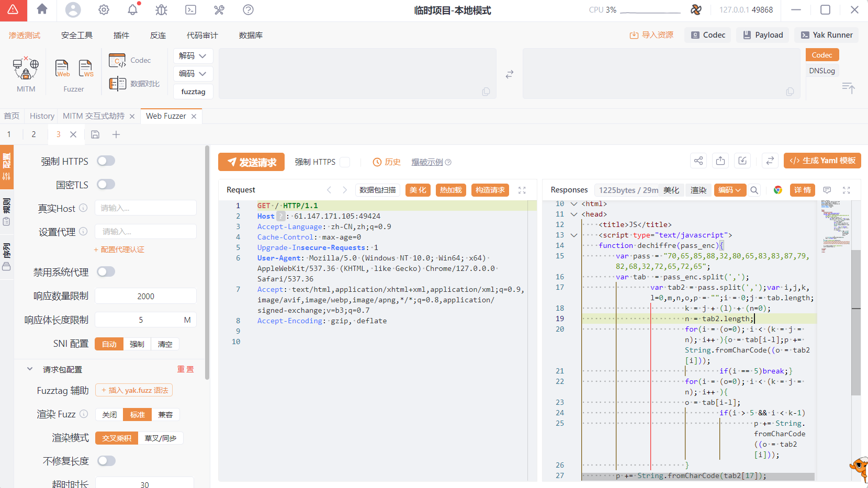Open the 安全工具 menu
868x488 pixels.
point(77,35)
